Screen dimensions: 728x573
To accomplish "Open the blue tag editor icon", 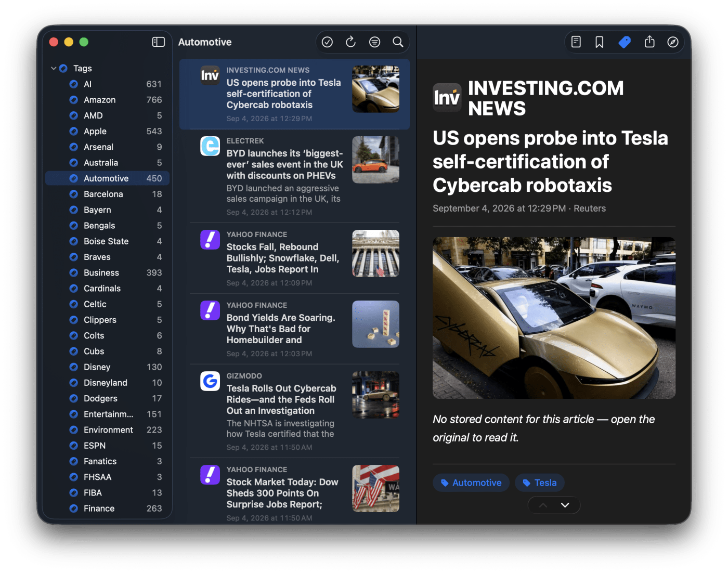I will [x=625, y=42].
